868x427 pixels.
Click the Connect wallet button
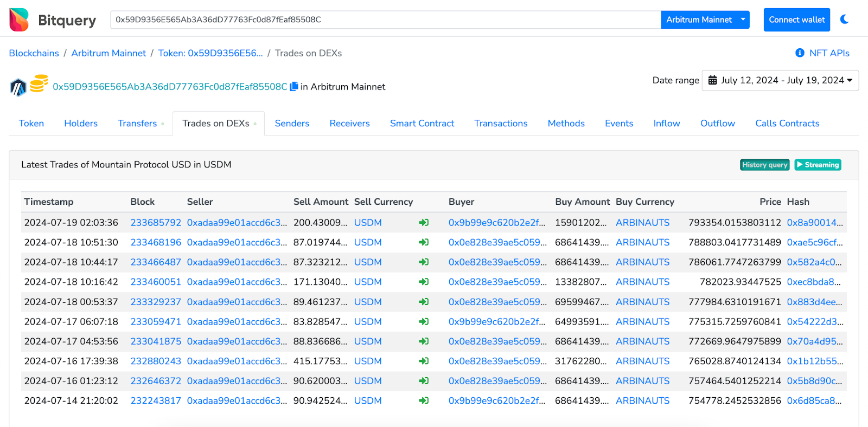click(x=796, y=20)
